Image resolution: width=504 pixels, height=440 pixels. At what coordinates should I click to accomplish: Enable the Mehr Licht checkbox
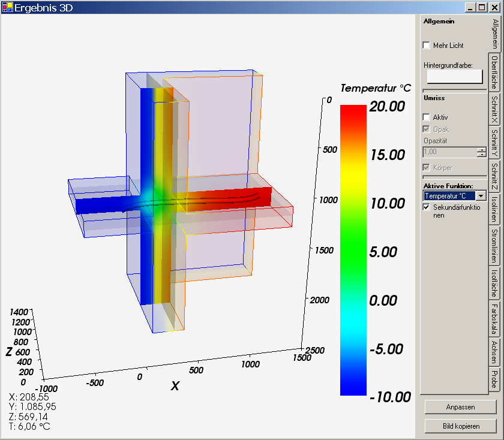(427, 46)
